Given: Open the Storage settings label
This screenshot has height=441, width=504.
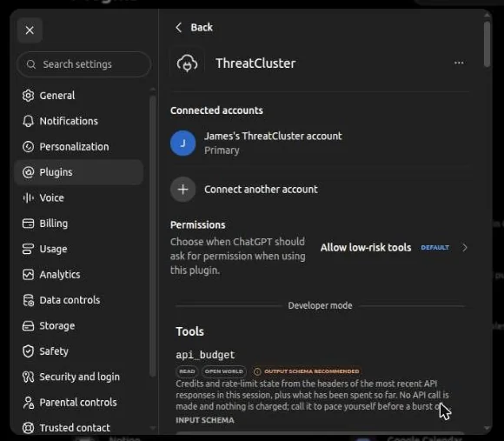Looking at the screenshot, I should click(x=57, y=326).
